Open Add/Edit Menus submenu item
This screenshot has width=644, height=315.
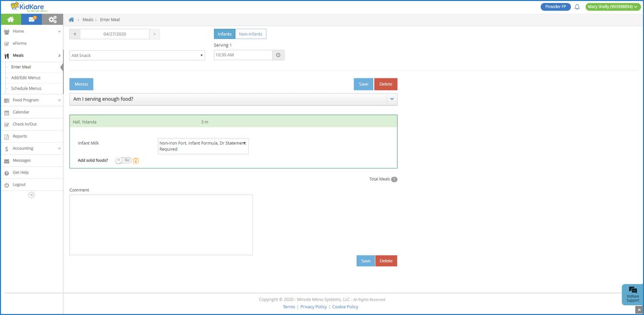click(26, 78)
